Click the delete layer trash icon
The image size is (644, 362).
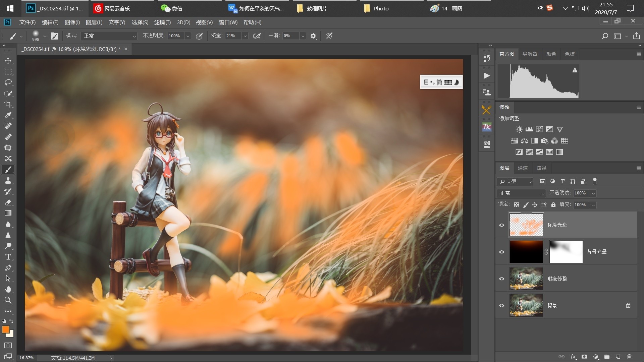(629, 357)
